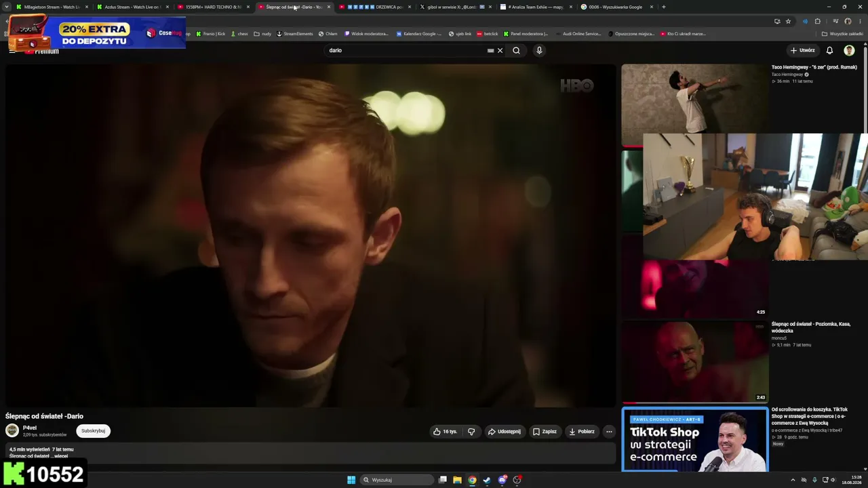Open the Wszystkie zakładki bookmarks folder

pyautogui.click(x=842, y=34)
